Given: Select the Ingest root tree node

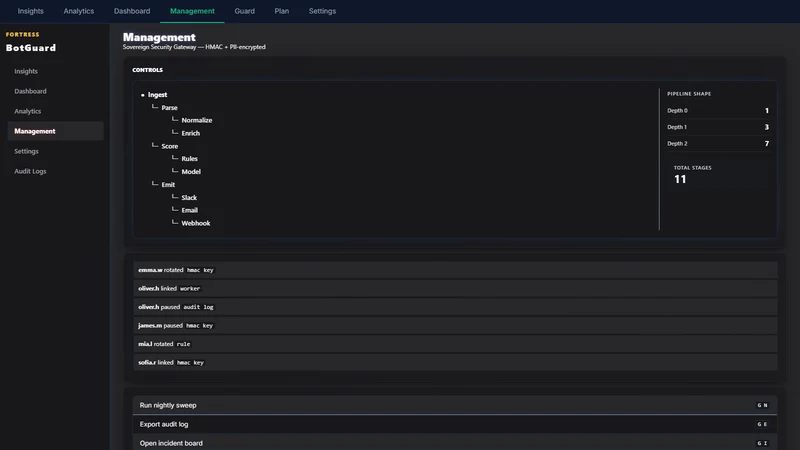Looking at the screenshot, I should click(x=157, y=95).
